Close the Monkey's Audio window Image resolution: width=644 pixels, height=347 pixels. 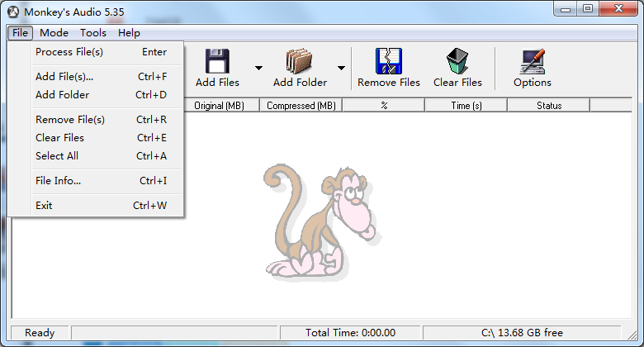[x=618, y=8]
